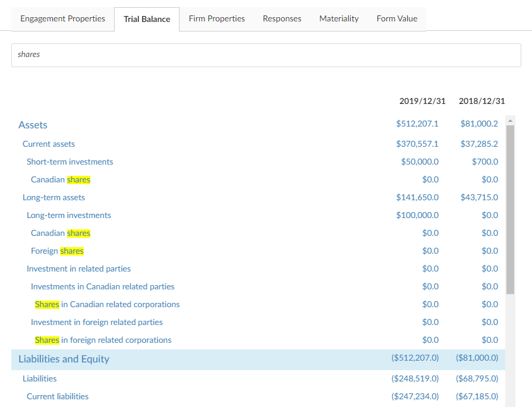Viewport: 532px width, 407px height.
Task: Go to the Responses tab
Action: click(x=282, y=18)
